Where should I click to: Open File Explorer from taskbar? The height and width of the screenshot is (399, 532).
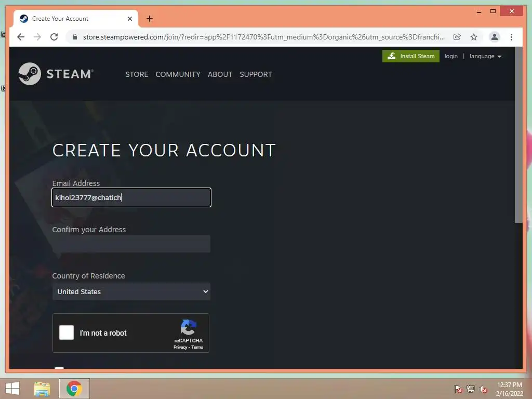42,389
